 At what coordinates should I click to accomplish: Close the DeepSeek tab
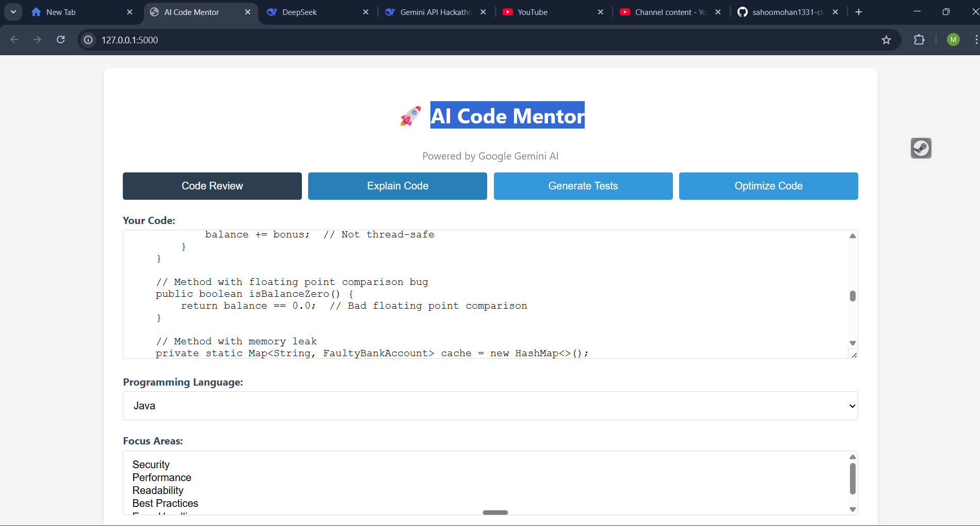pyautogui.click(x=366, y=12)
